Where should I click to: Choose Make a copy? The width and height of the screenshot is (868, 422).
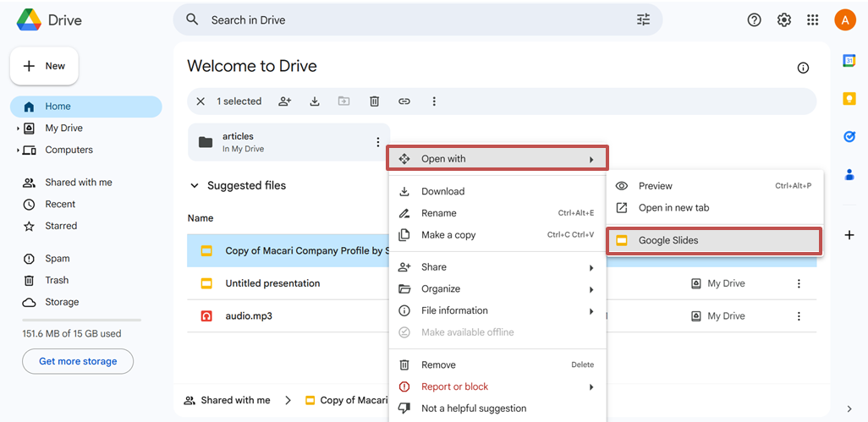click(x=497, y=234)
